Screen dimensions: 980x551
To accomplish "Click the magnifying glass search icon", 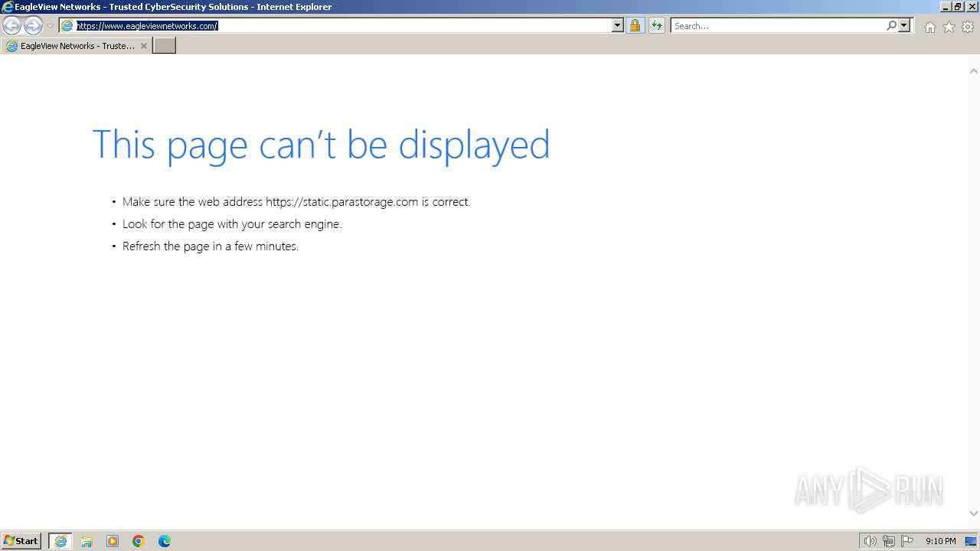I will [891, 25].
